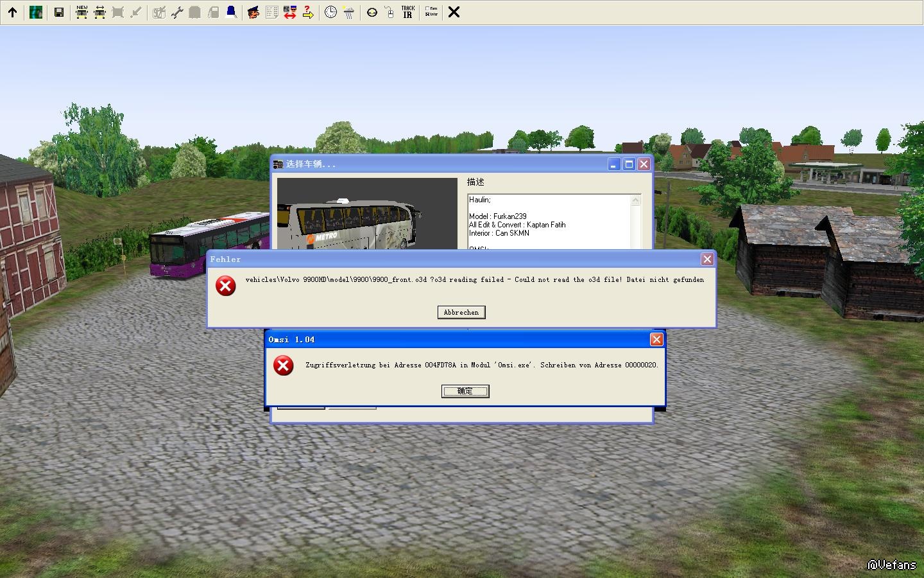Close the 选择车辆 vehicle window

pyautogui.click(x=644, y=164)
